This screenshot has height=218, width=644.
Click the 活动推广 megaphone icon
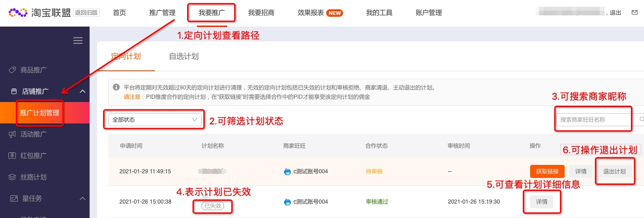click(x=13, y=134)
